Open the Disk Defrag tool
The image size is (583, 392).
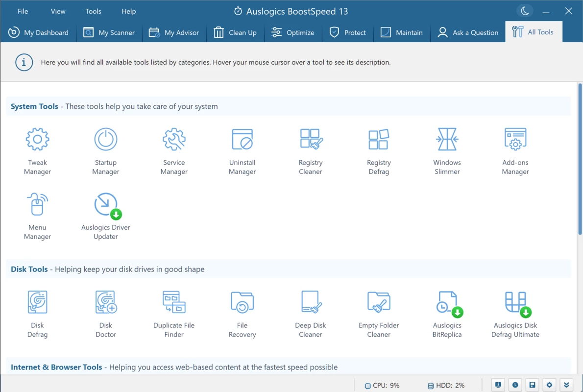click(x=38, y=314)
